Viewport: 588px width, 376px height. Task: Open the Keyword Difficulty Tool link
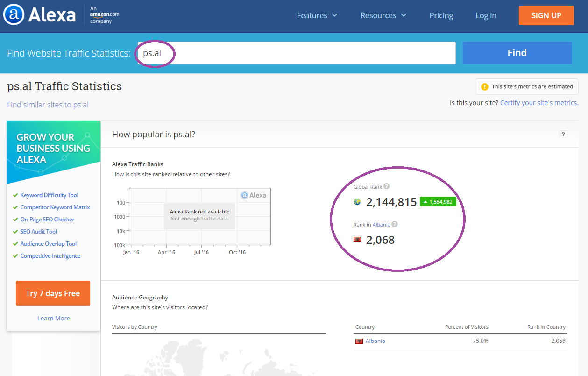49,195
